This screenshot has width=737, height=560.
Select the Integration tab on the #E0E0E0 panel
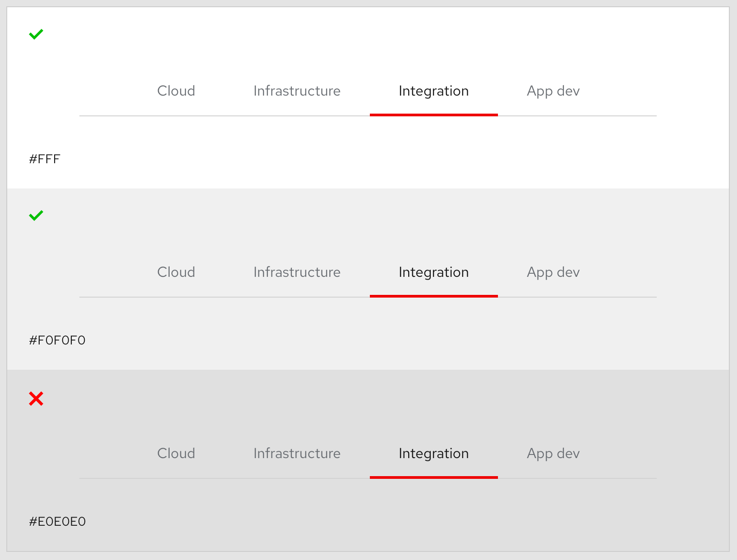coord(433,454)
